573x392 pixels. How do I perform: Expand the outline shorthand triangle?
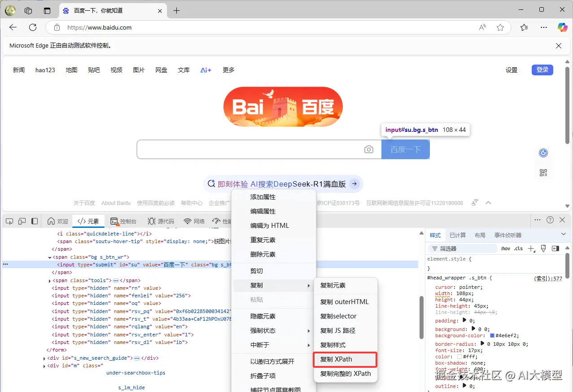coord(464,386)
